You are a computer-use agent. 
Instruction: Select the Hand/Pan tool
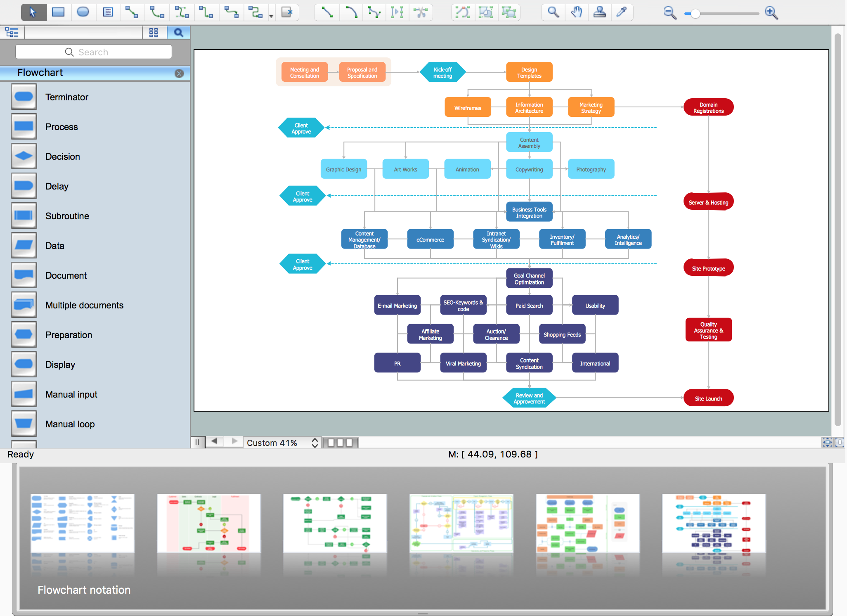[x=576, y=12]
